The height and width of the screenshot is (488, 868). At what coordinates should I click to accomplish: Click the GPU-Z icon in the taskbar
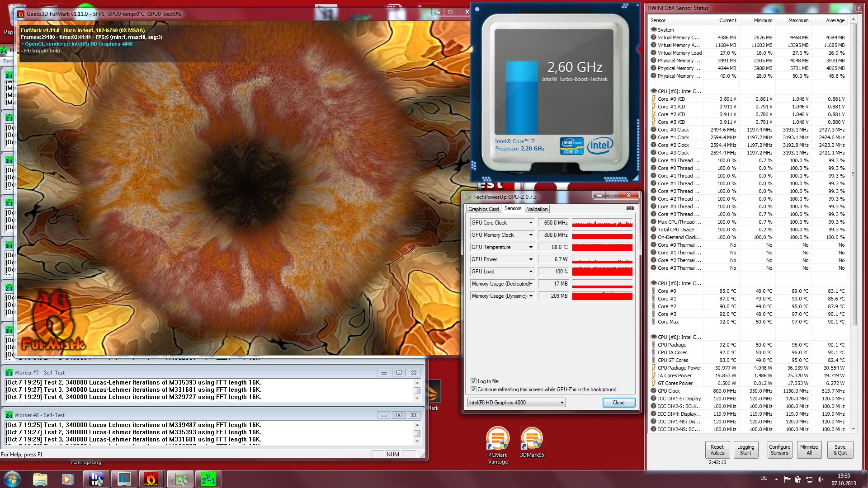coord(180,479)
